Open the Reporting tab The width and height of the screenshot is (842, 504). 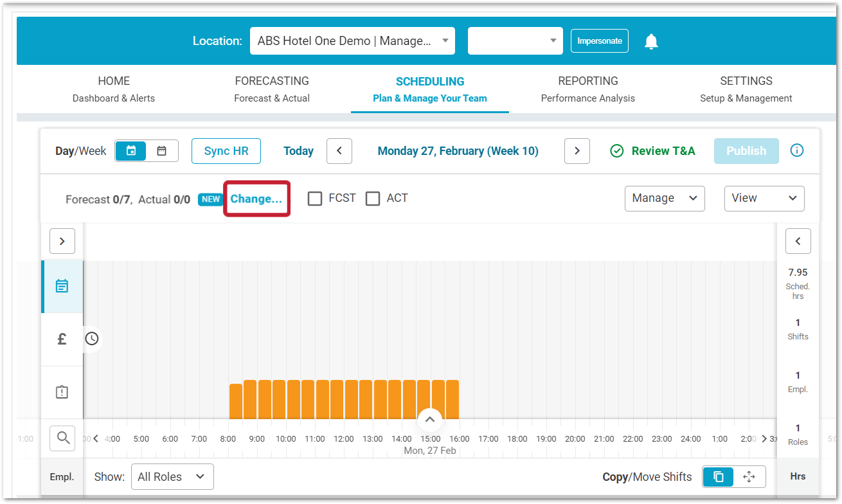point(587,89)
